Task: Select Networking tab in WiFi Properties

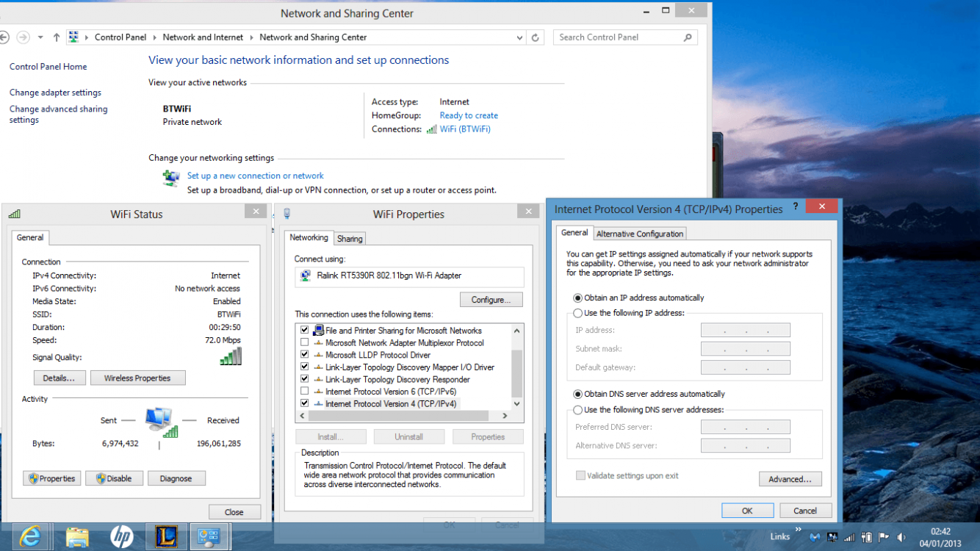Action: point(309,238)
